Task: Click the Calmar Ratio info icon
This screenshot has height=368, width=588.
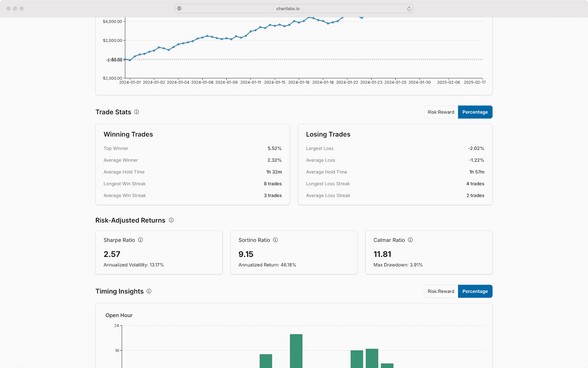Action: point(410,240)
